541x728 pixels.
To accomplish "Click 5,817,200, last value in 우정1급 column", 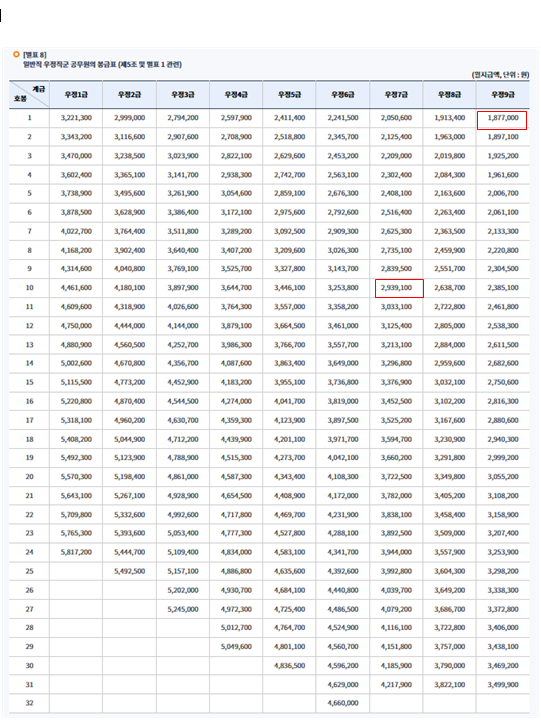I will tap(76, 552).
